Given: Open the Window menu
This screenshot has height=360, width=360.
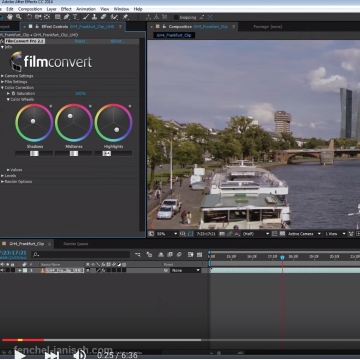Looking at the screenshot, I should pos(121,9).
